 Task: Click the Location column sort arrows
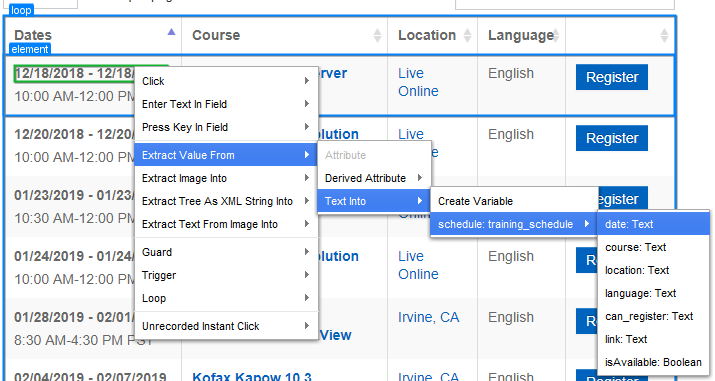[467, 35]
